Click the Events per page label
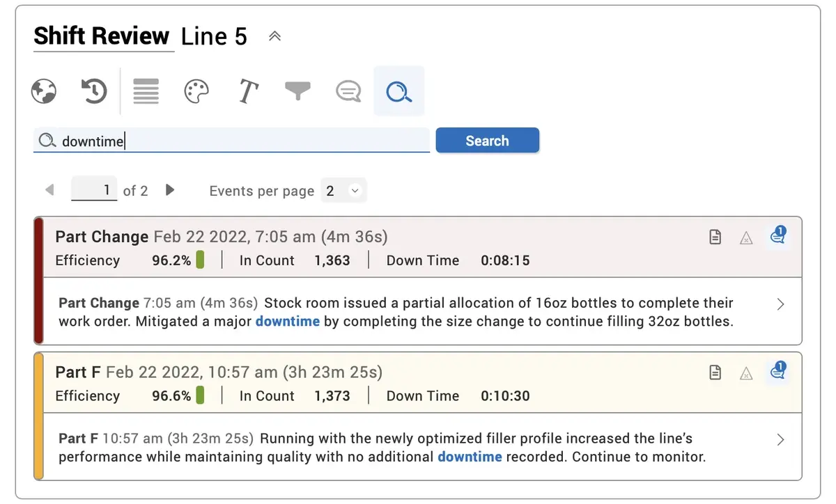The width and height of the screenshot is (836, 504). [262, 191]
